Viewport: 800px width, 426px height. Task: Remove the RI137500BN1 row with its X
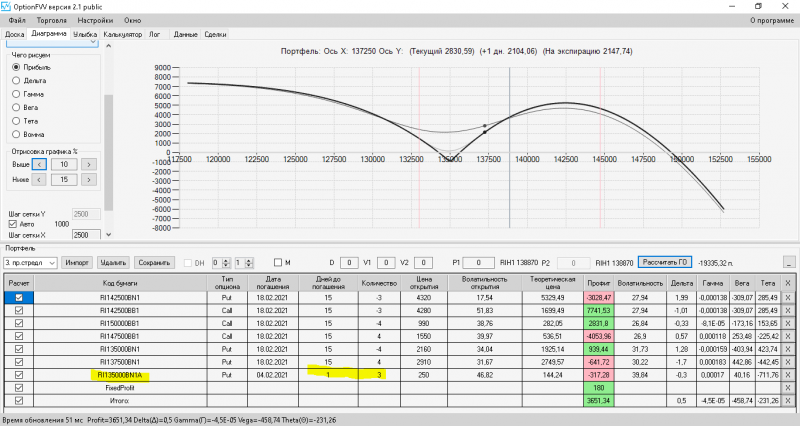(788, 362)
